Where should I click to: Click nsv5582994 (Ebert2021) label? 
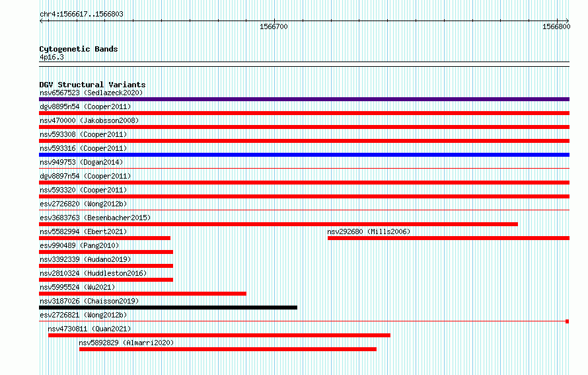pyautogui.click(x=83, y=231)
